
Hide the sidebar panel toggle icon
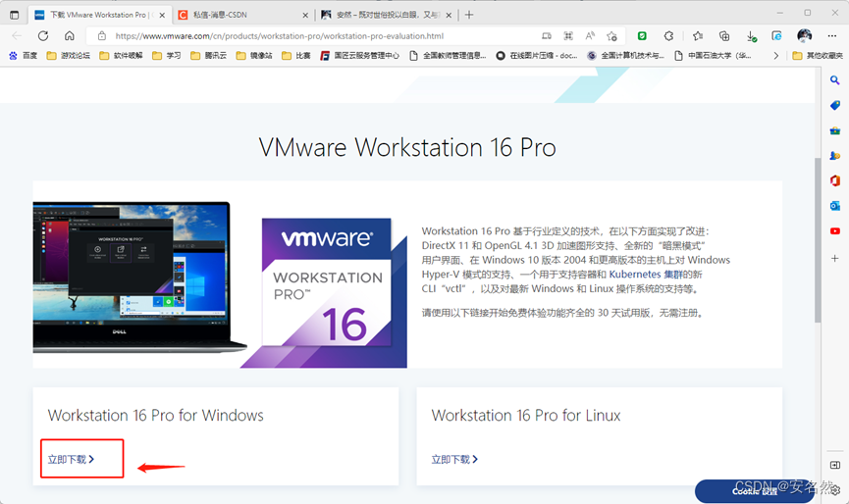[x=835, y=465]
